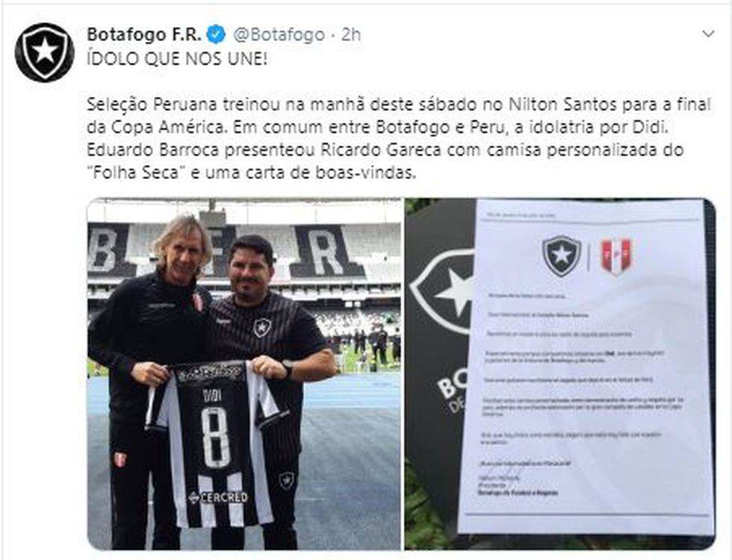Click the blue verified badge
Viewport: 732px width, 560px height.
tap(216, 34)
